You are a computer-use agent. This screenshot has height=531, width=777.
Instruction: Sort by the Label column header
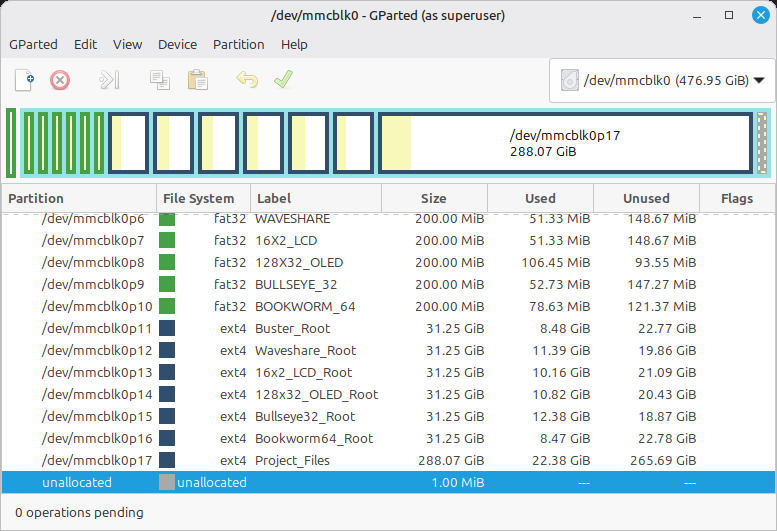tap(316, 198)
